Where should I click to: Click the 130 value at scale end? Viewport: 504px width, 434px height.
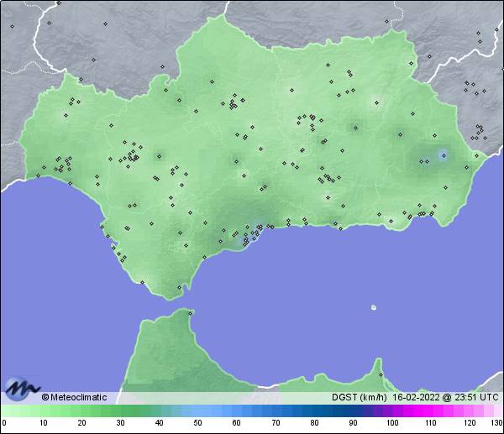click(x=496, y=422)
